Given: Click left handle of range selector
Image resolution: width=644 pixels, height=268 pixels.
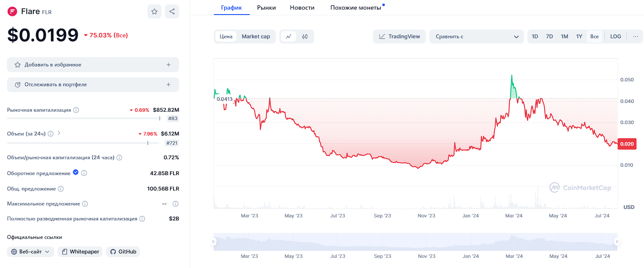Looking at the screenshot, I should 214,242.
